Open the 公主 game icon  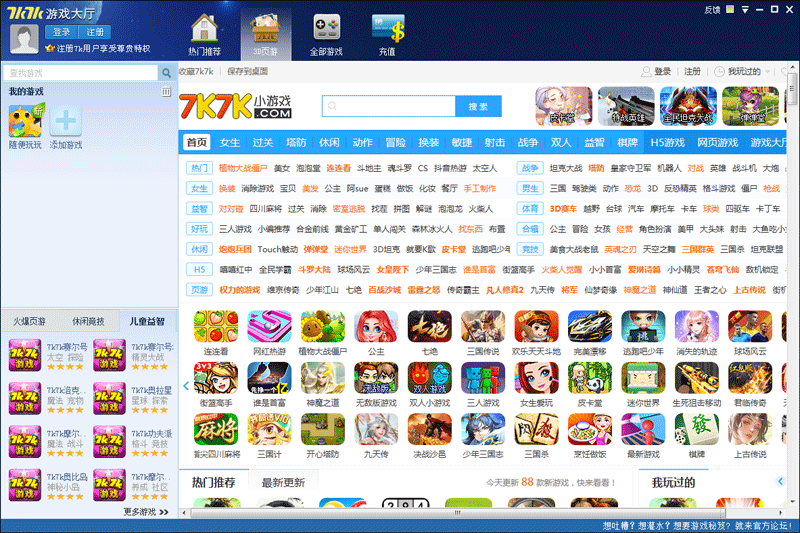click(376, 327)
